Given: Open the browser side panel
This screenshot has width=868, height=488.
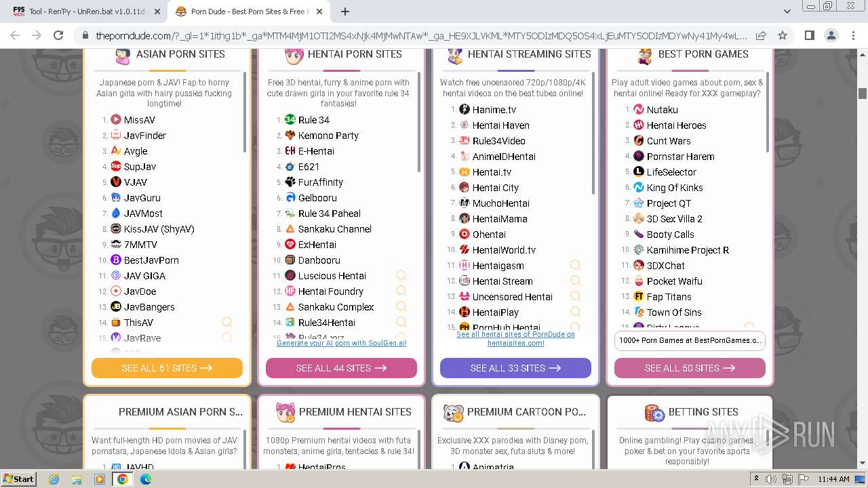Looking at the screenshot, I should [810, 35].
